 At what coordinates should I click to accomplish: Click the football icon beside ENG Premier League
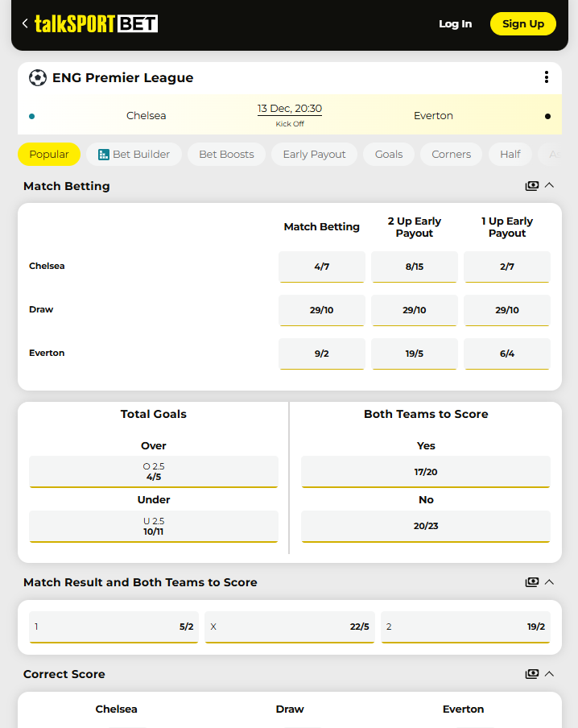[x=37, y=78]
